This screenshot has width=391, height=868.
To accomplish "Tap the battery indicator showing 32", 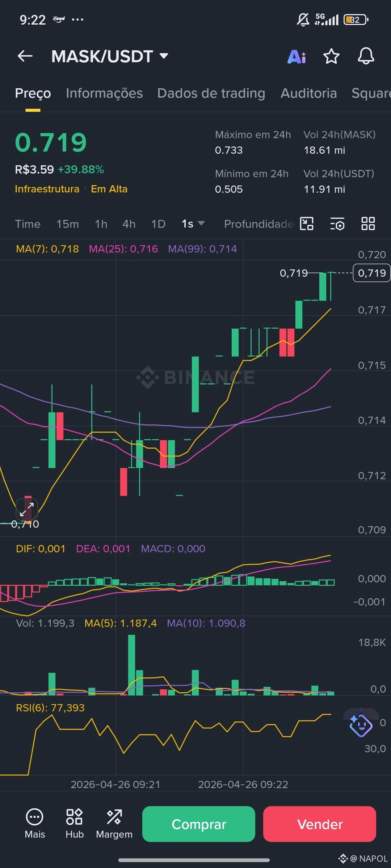I will pos(356,20).
